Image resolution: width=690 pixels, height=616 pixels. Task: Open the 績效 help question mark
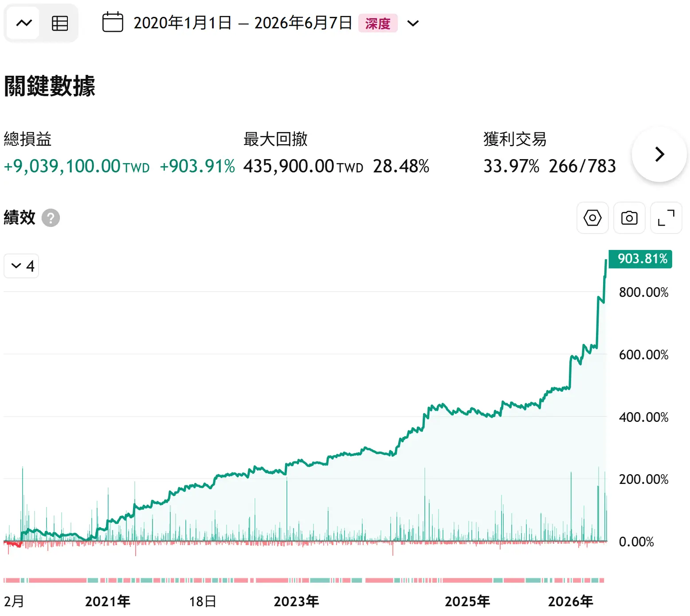[x=51, y=218]
